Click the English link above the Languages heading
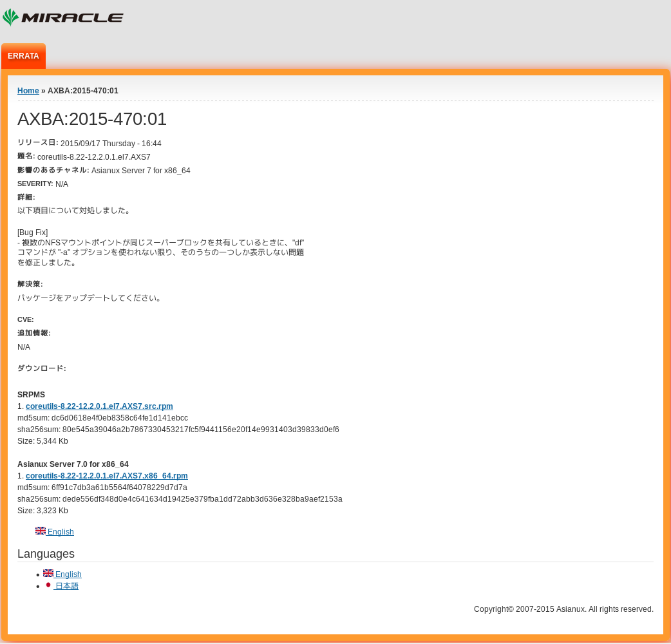The width and height of the screenshot is (671, 644). [61, 532]
